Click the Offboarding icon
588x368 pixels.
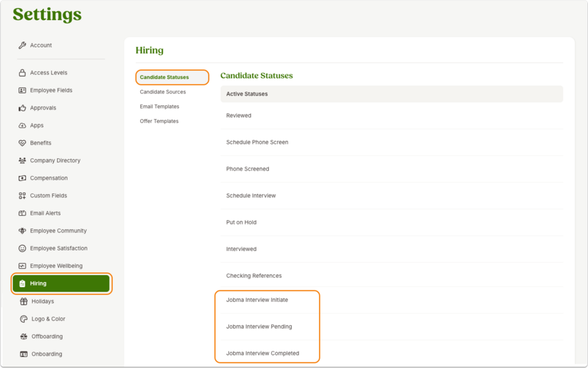23,336
